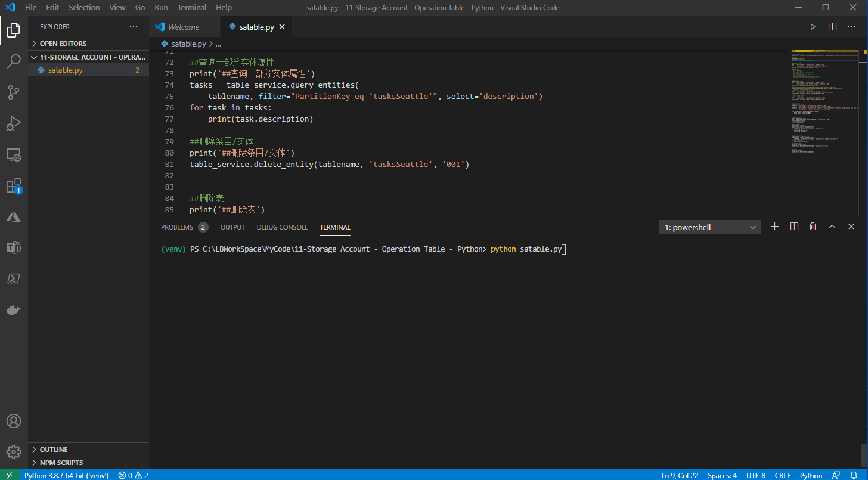Split the editor to the right
Screen dimensions: 868x480
point(832,27)
